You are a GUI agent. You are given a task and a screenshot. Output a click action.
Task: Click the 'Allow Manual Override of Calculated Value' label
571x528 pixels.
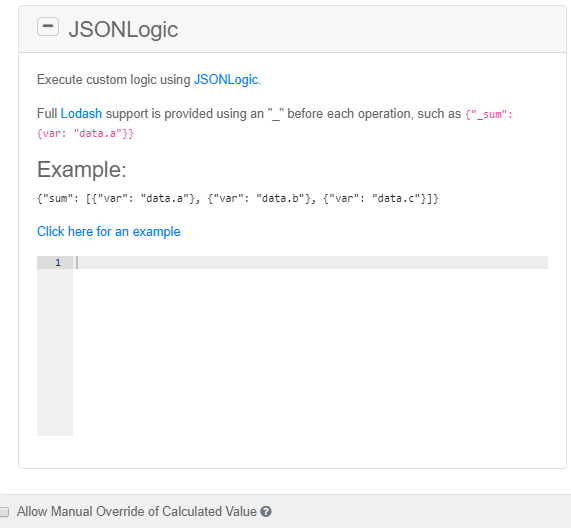click(137, 512)
